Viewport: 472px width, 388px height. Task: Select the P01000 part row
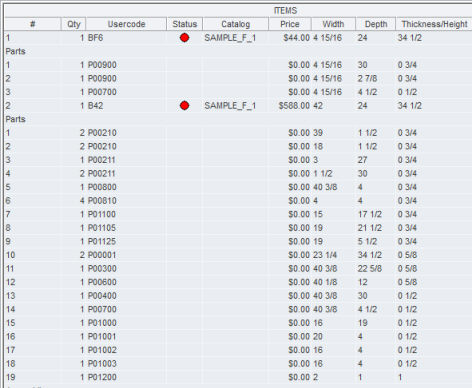238,323
